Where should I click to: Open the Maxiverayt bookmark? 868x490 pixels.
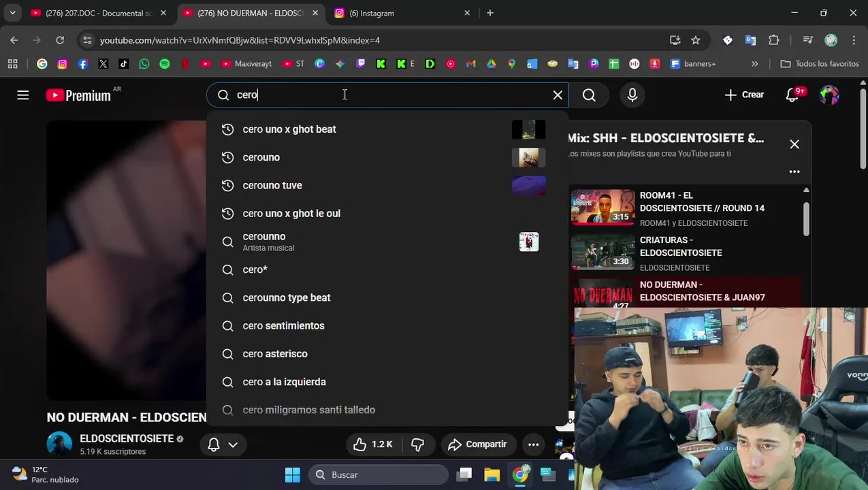(246, 64)
